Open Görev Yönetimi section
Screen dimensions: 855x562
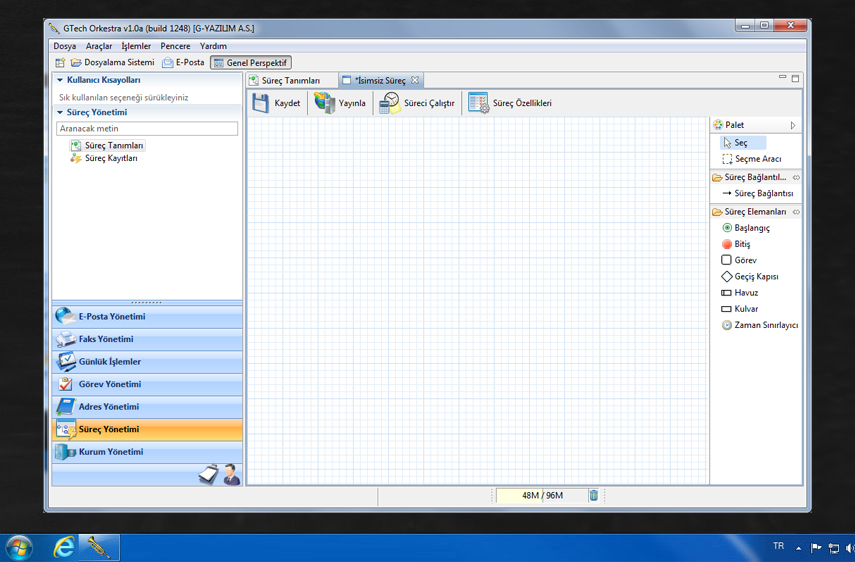[x=147, y=384]
